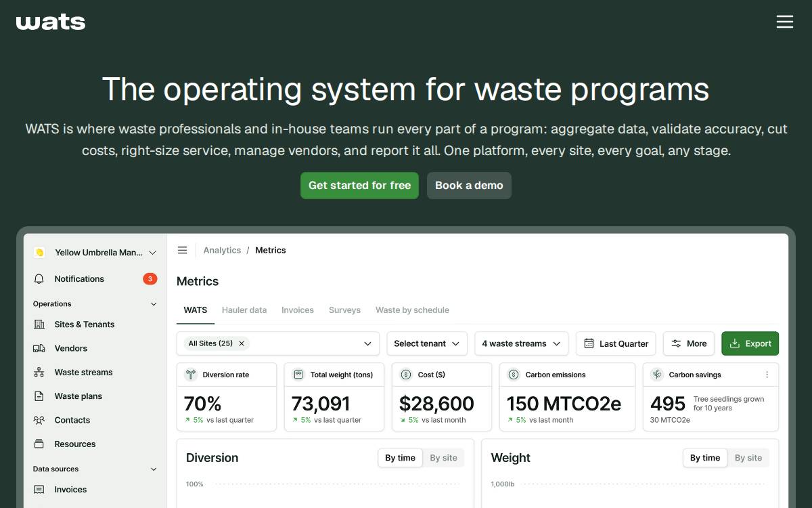Open the Yellow Umbrella organization switcher
Image resolution: width=812 pixels, height=508 pixels.
tap(95, 253)
